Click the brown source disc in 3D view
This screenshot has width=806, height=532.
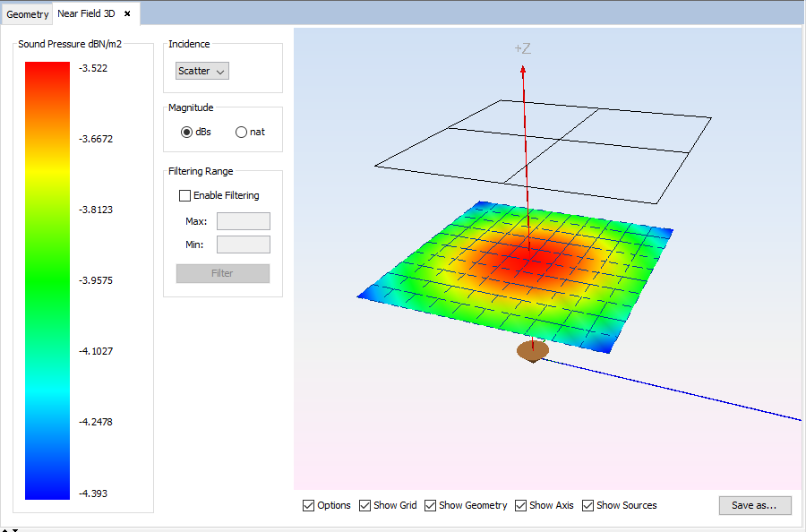pos(532,351)
